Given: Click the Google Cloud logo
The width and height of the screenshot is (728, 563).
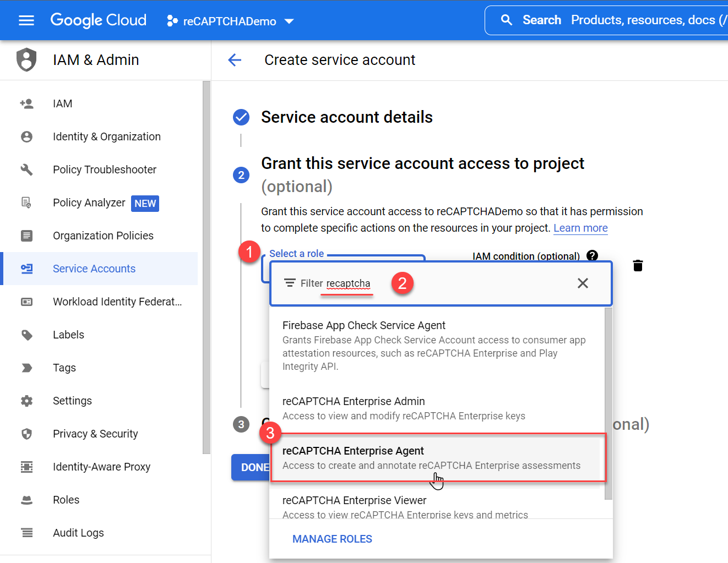Looking at the screenshot, I should pyautogui.click(x=99, y=20).
